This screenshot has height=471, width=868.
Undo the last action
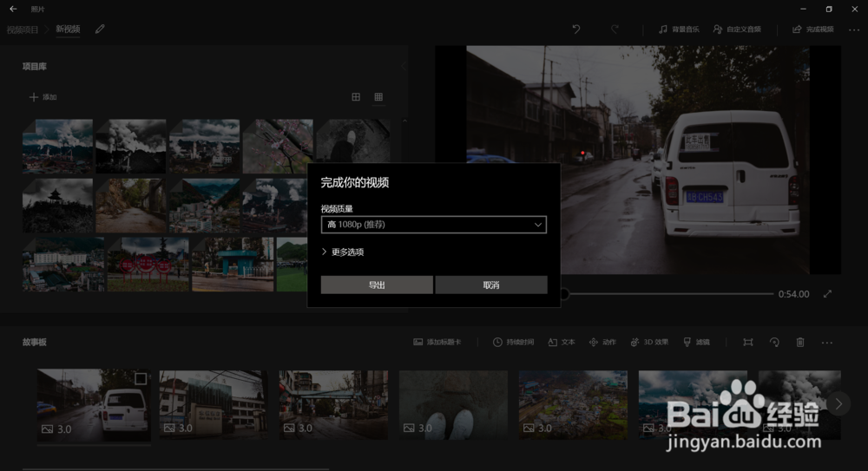pyautogui.click(x=576, y=29)
